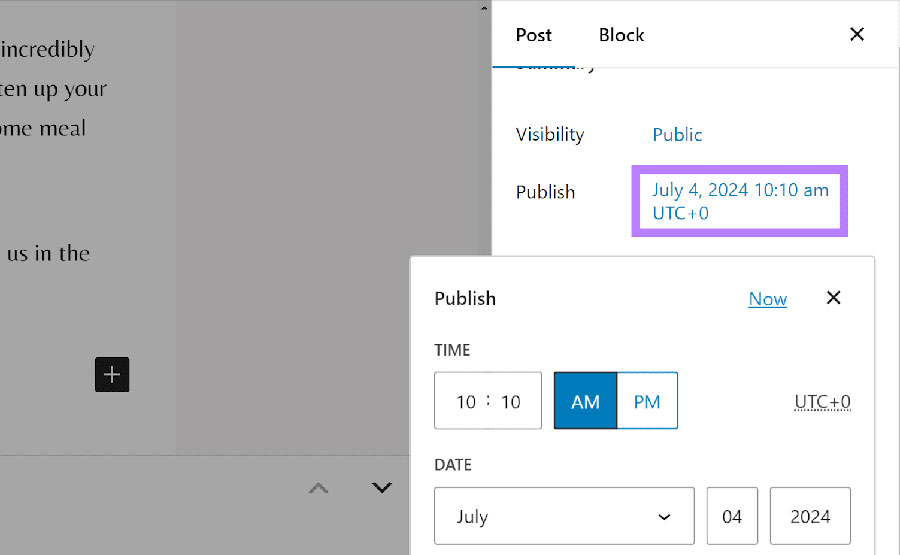Click the Now link to reset date
Viewport: 900px width, 555px height.
pos(767,299)
